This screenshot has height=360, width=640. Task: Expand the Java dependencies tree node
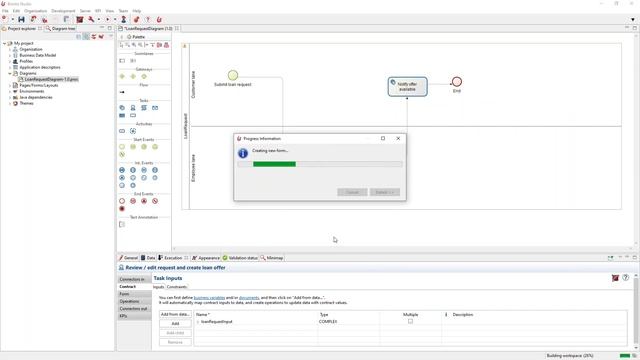pyautogui.click(x=10, y=98)
